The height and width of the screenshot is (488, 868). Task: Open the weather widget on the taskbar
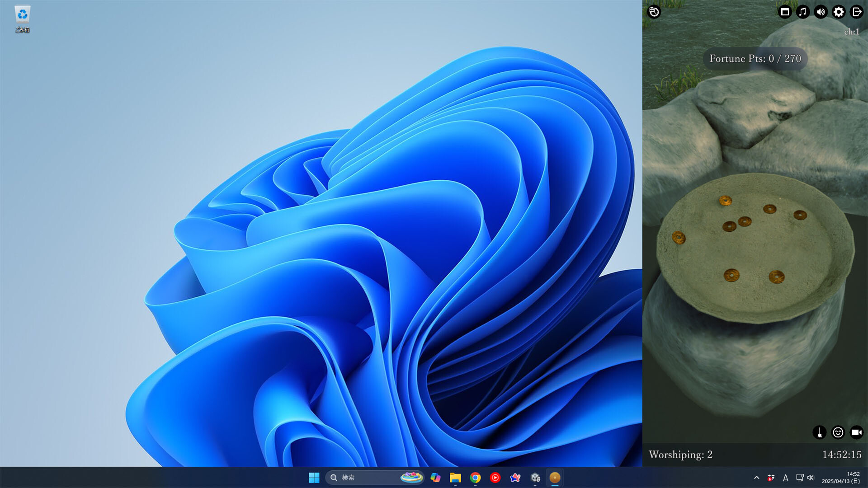[x=412, y=478]
